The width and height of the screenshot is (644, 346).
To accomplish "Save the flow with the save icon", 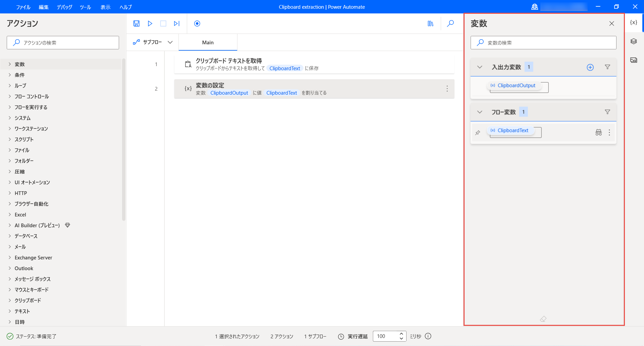I will click(137, 23).
